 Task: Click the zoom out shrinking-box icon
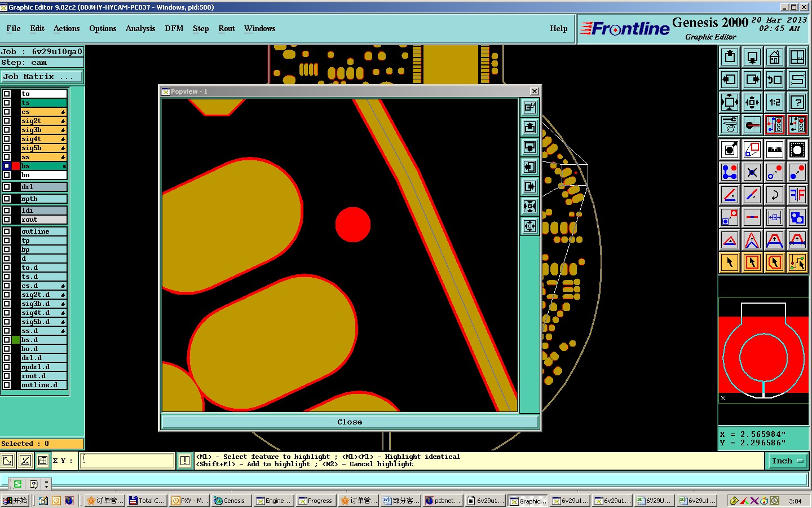[x=752, y=102]
